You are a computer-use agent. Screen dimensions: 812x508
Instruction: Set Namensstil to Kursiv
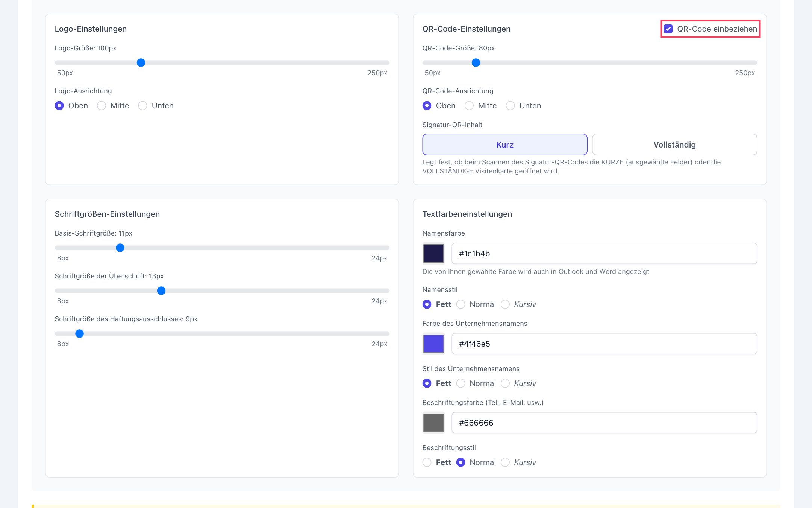(x=505, y=304)
